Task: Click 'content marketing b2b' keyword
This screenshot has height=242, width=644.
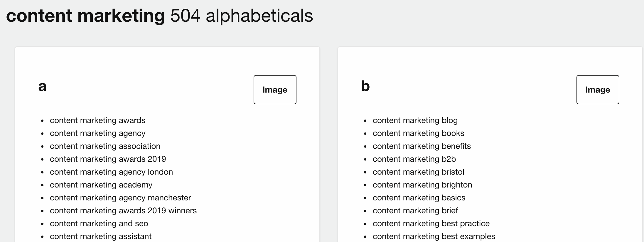Action: 414,159
